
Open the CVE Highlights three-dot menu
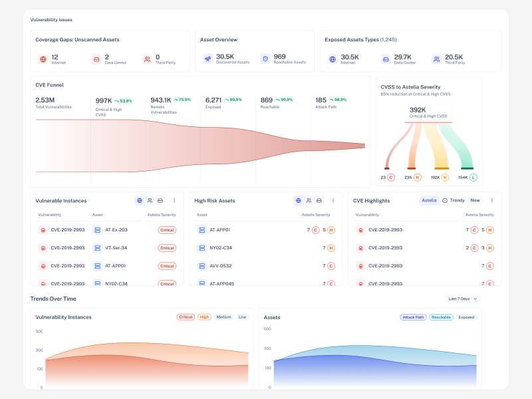click(492, 200)
